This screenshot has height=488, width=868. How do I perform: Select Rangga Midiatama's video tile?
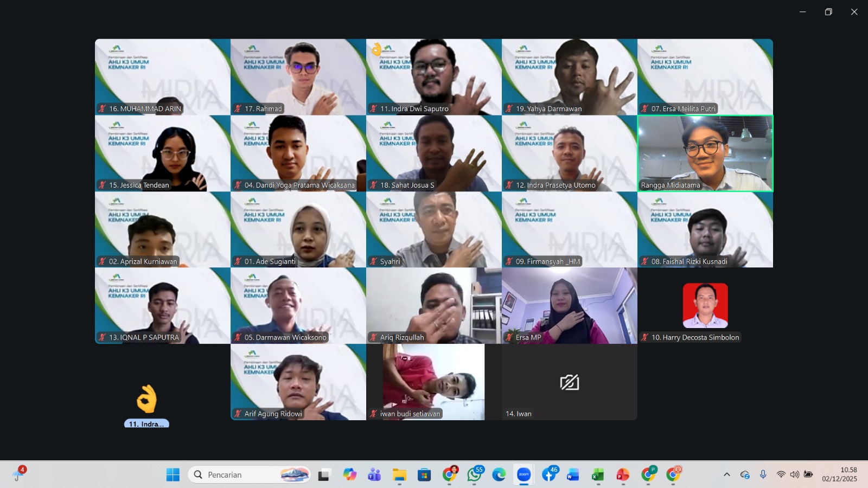(705, 153)
